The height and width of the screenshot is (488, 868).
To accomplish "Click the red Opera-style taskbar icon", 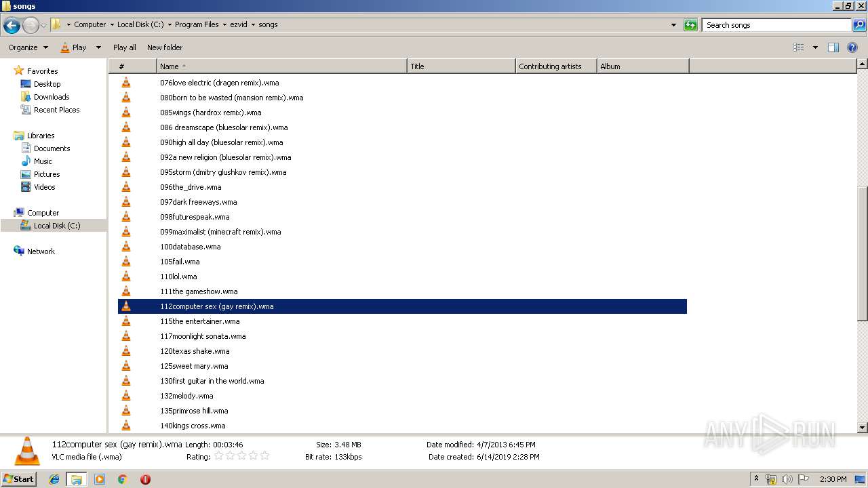I will tap(145, 479).
